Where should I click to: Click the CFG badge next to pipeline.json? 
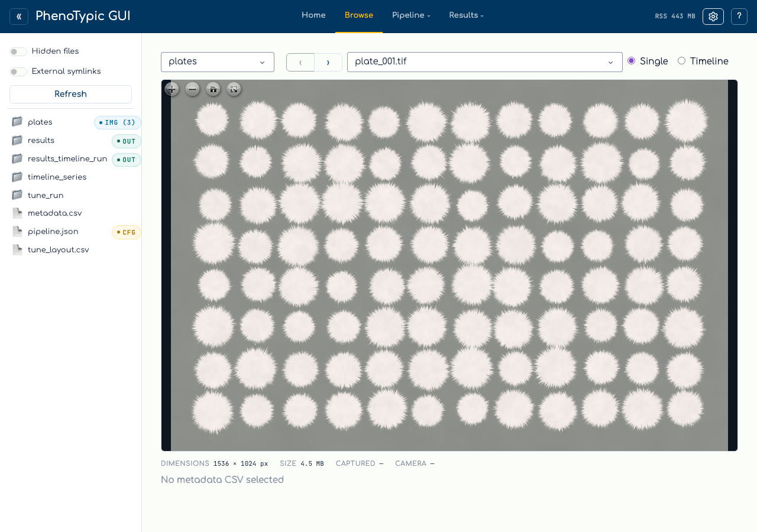coord(126,232)
